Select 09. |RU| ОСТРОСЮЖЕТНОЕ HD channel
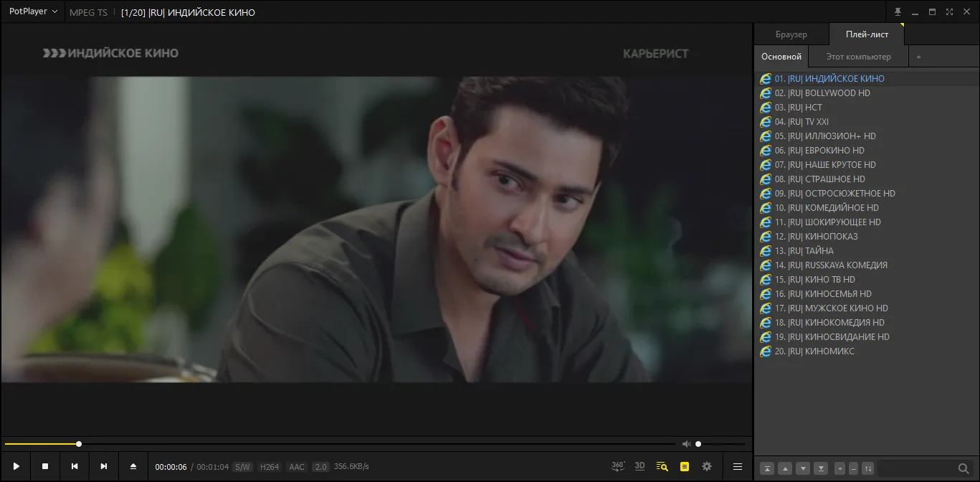980x482 pixels. 867,194
